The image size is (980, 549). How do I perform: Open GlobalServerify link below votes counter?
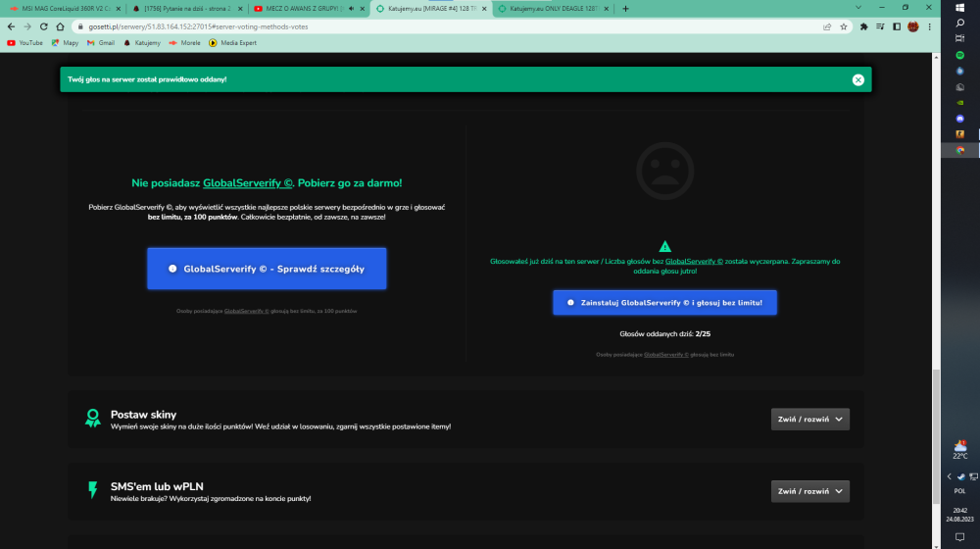click(666, 355)
